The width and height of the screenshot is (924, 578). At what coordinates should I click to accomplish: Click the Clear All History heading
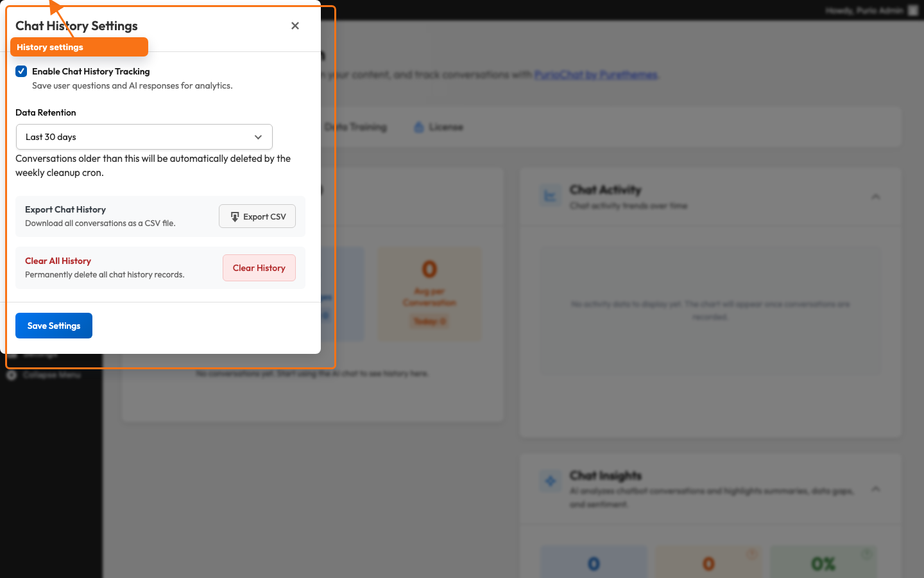[58, 261]
